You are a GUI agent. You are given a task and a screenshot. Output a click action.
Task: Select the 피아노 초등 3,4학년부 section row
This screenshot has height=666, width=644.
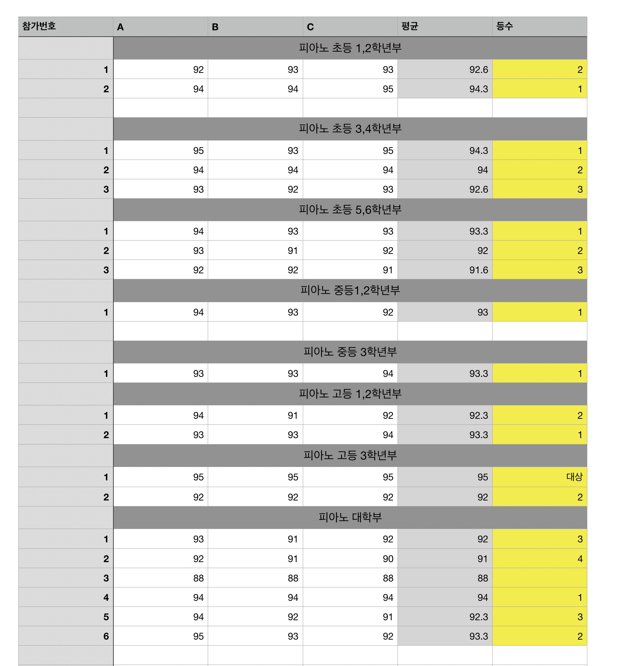point(350,129)
